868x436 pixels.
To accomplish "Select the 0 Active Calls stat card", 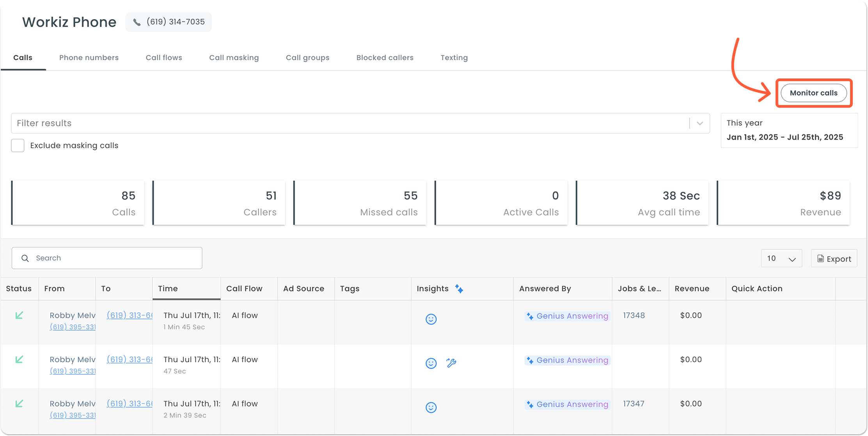I will pos(501,203).
